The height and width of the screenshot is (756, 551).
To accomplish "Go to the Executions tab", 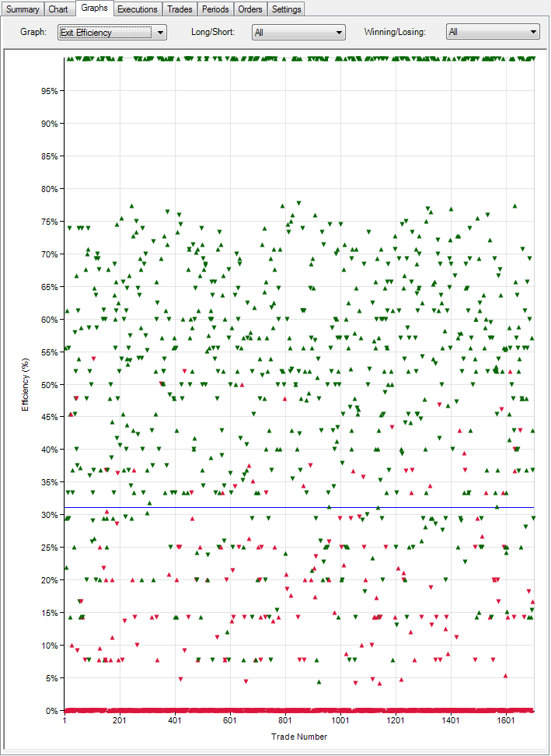I will (138, 9).
